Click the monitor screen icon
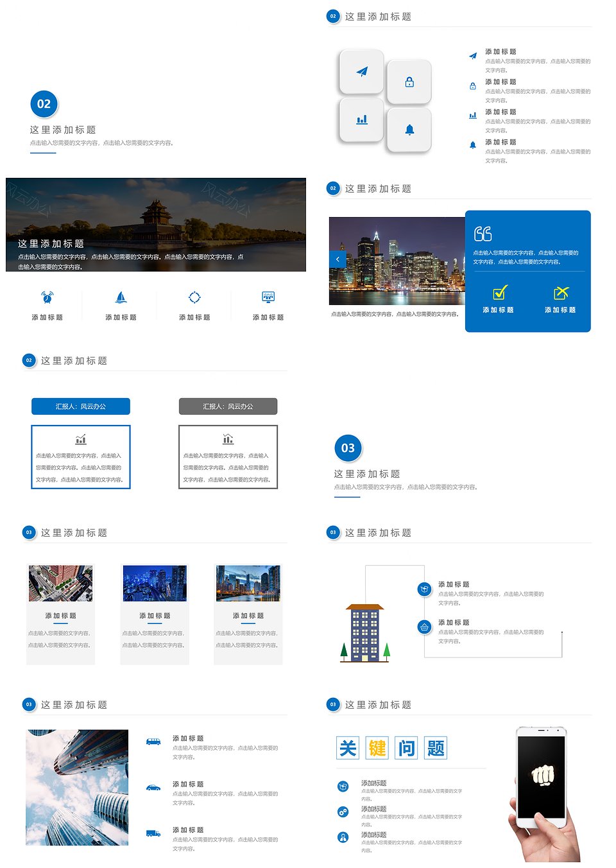Screen dimensions: 616x868 tap(268, 297)
